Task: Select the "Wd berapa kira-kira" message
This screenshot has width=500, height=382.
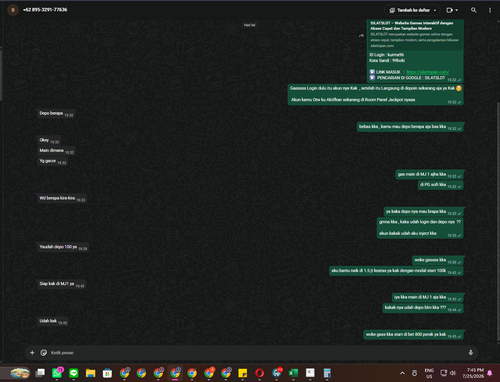Action: click(62, 198)
